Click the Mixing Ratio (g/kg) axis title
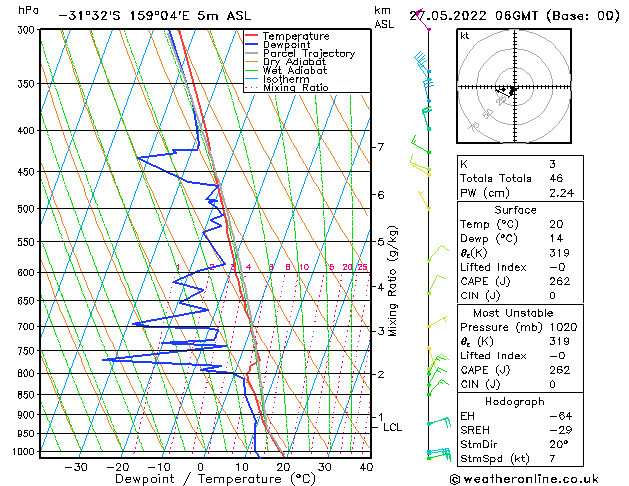 pyautogui.click(x=393, y=281)
